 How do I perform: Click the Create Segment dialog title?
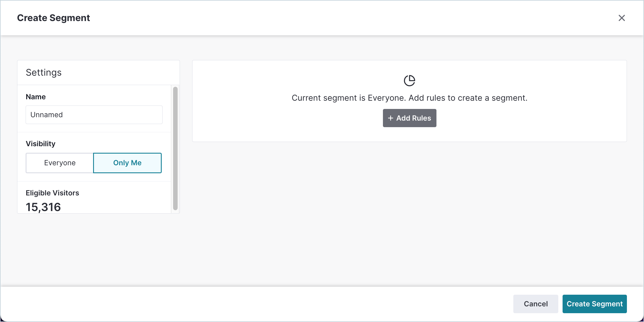tap(54, 18)
